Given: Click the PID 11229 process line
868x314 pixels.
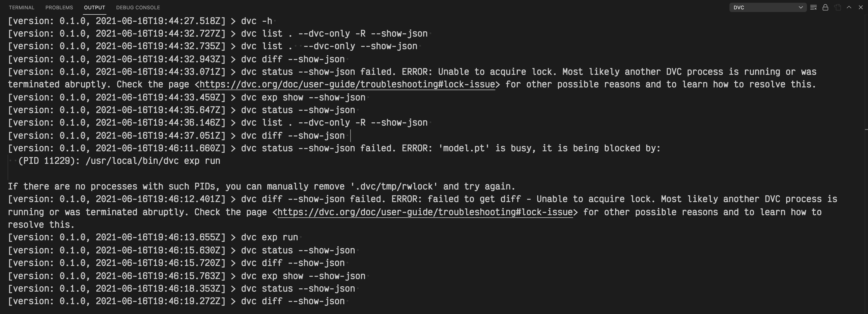Looking at the screenshot, I should click(118, 161).
